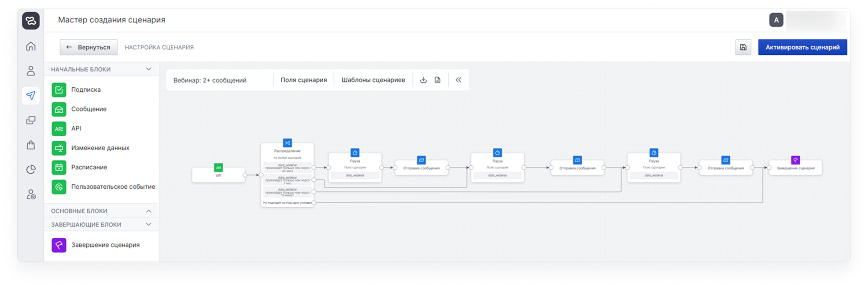This screenshot has height=288, width=868.
Task: Expand the Основные блоки section
Action: pyautogui.click(x=148, y=211)
